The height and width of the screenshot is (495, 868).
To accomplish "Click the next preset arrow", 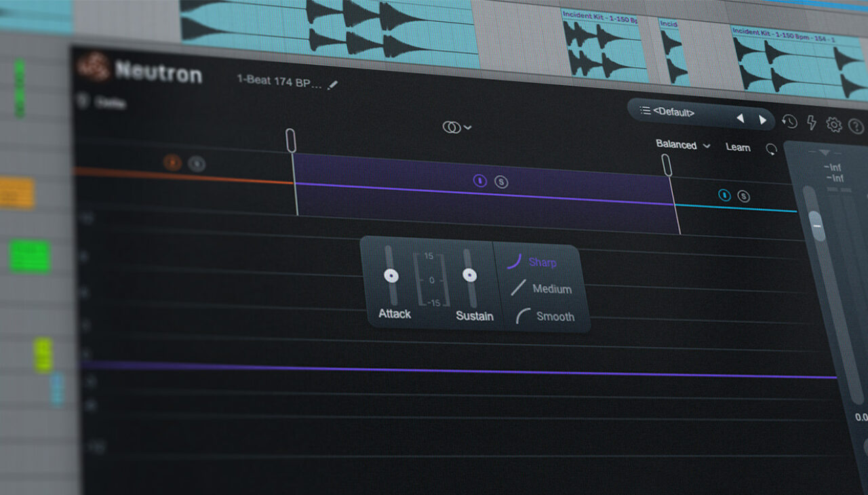I will point(764,119).
